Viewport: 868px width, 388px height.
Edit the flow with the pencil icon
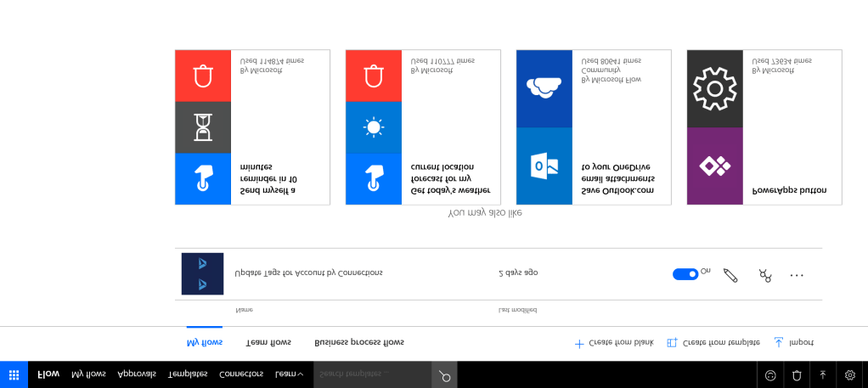click(x=730, y=275)
